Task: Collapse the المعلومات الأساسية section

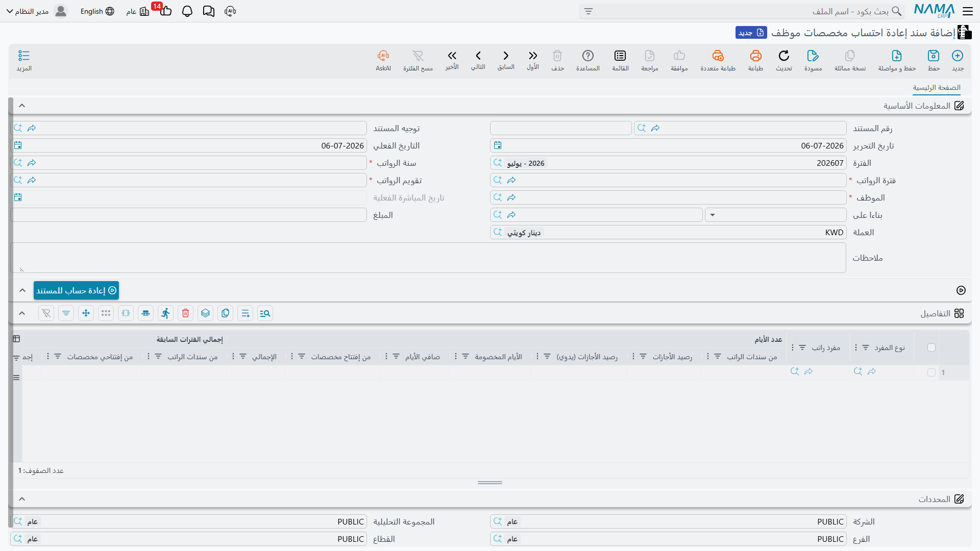Action: [x=22, y=106]
